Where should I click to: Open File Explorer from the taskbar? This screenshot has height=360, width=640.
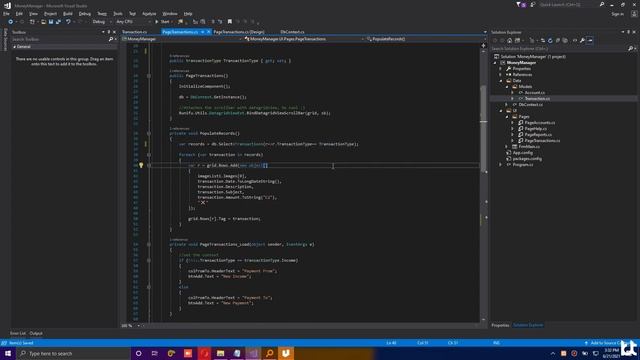[220, 353]
